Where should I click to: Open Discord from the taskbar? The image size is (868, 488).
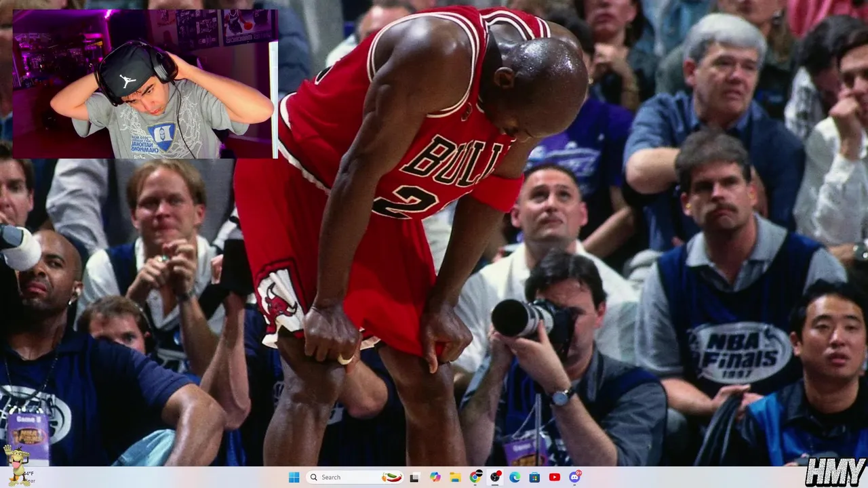pos(575,477)
